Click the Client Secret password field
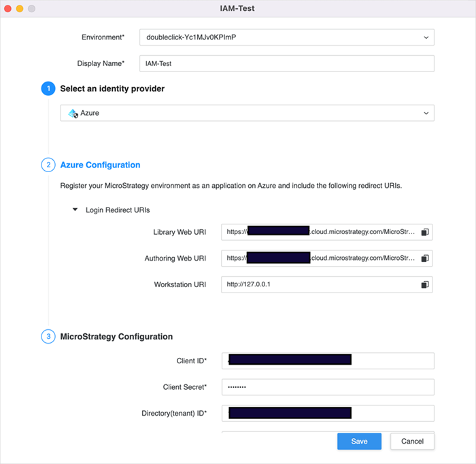 (x=328, y=387)
